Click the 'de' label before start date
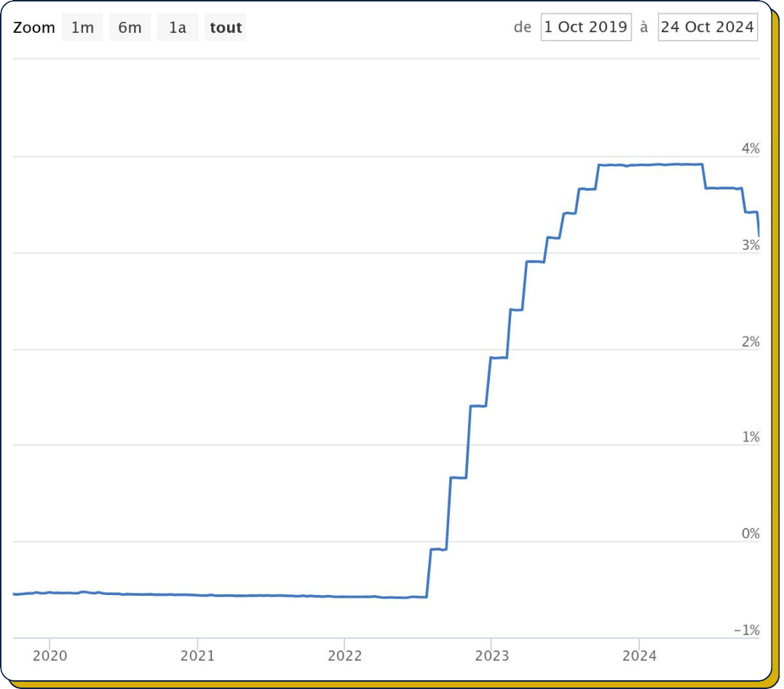Screen dimensions: 784x689 click(x=523, y=27)
